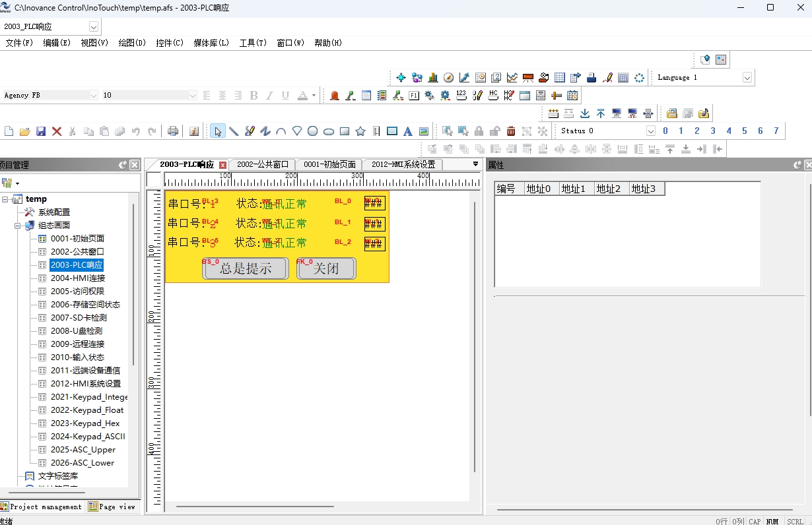
Task: Close the 2003-PLC响应 tab
Action: tap(223, 165)
